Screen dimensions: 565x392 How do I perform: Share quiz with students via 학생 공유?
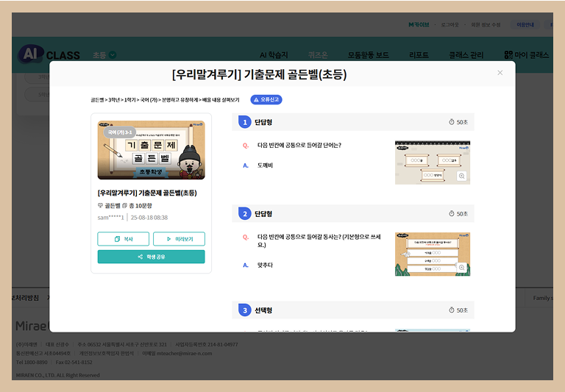pos(151,257)
